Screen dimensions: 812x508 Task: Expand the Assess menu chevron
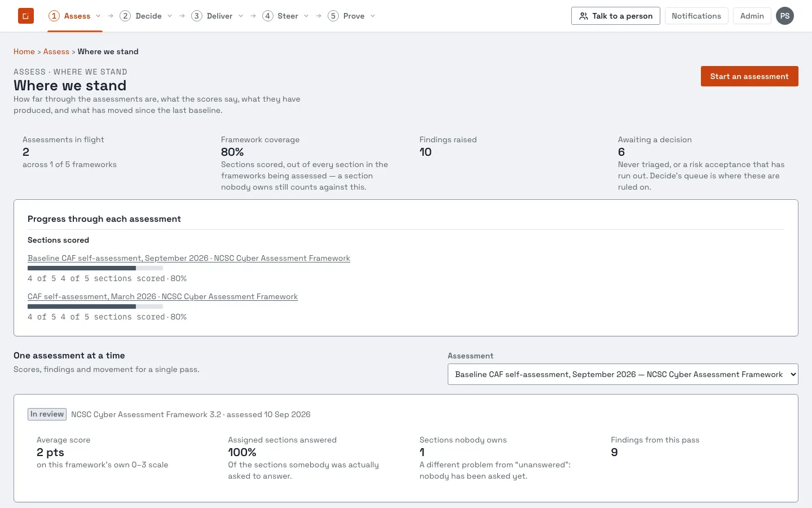[x=98, y=16]
